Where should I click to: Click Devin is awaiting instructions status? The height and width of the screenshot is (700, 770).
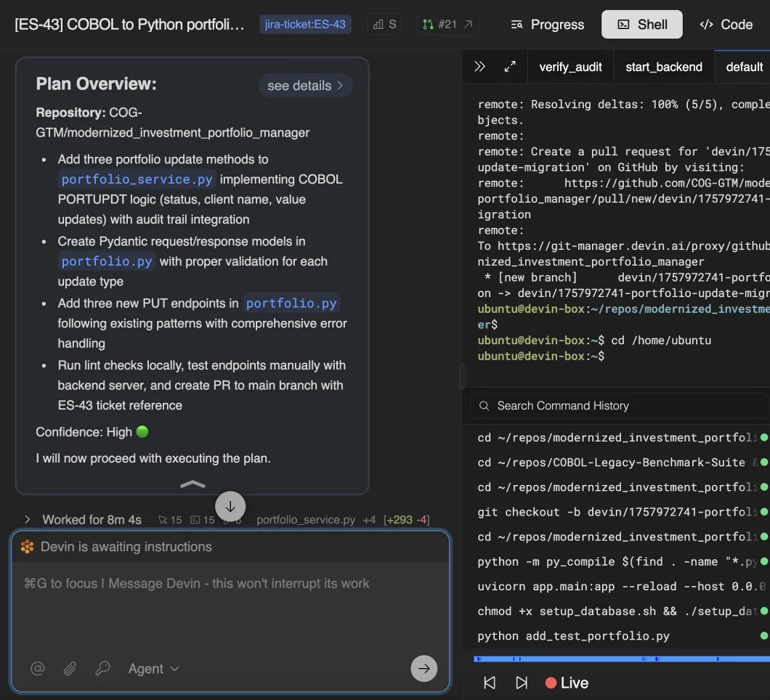[126, 547]
